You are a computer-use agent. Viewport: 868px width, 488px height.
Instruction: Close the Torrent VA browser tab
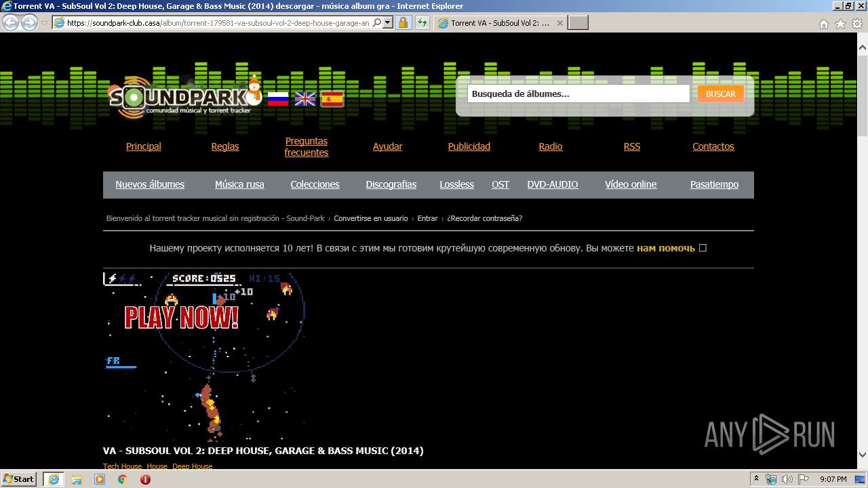point(560,23)
